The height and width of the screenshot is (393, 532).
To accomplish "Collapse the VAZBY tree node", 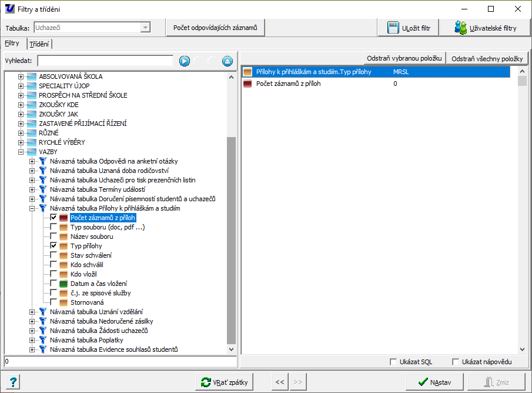I will pyautogui.click(x=21, y=152).
